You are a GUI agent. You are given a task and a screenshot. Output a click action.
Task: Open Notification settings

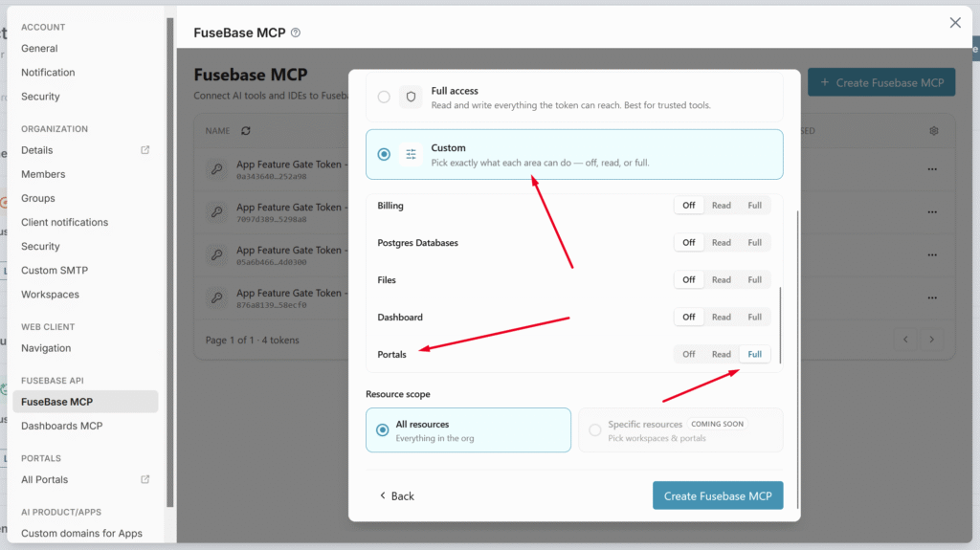(x=48, y=73)
